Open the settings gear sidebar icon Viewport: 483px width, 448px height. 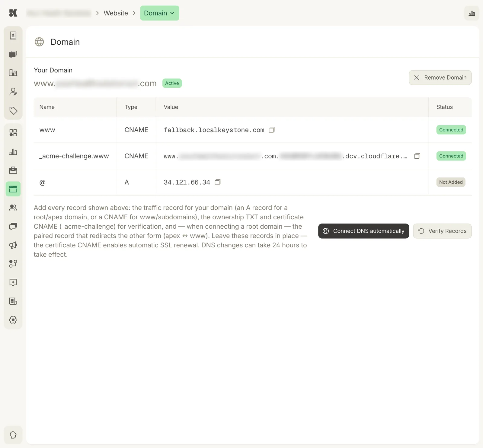[x=13, y=320]
